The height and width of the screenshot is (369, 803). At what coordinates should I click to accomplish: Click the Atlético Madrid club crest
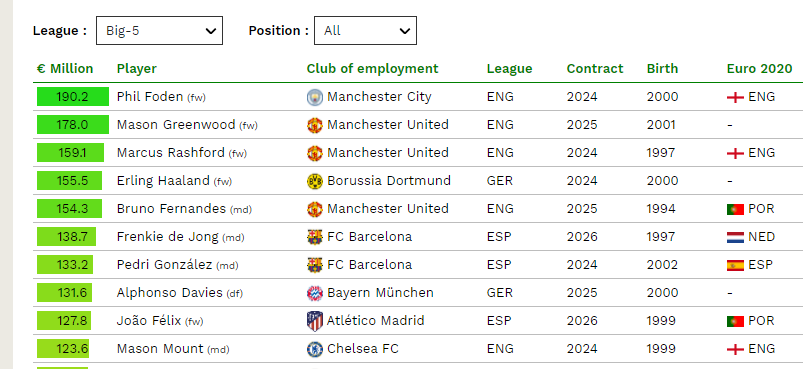314,321
